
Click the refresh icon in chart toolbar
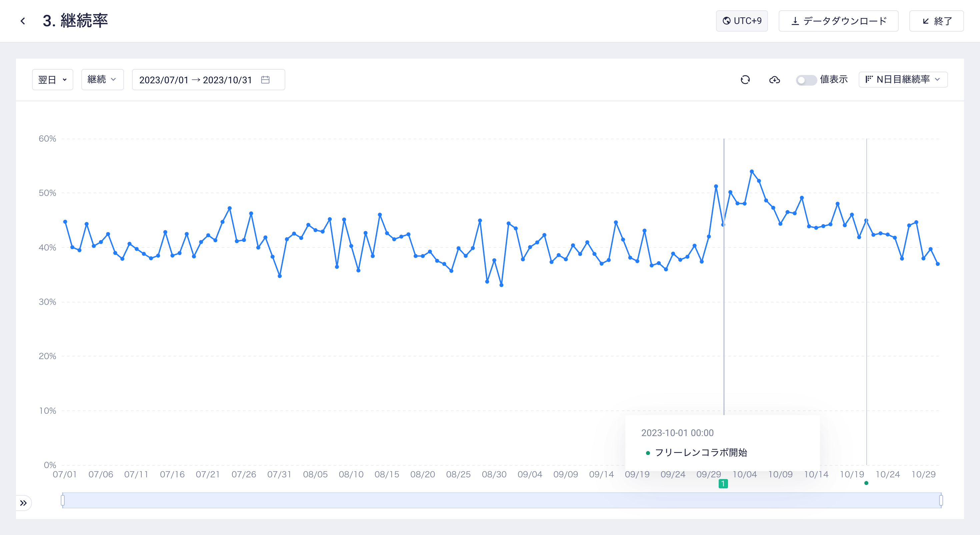point(745,80)
